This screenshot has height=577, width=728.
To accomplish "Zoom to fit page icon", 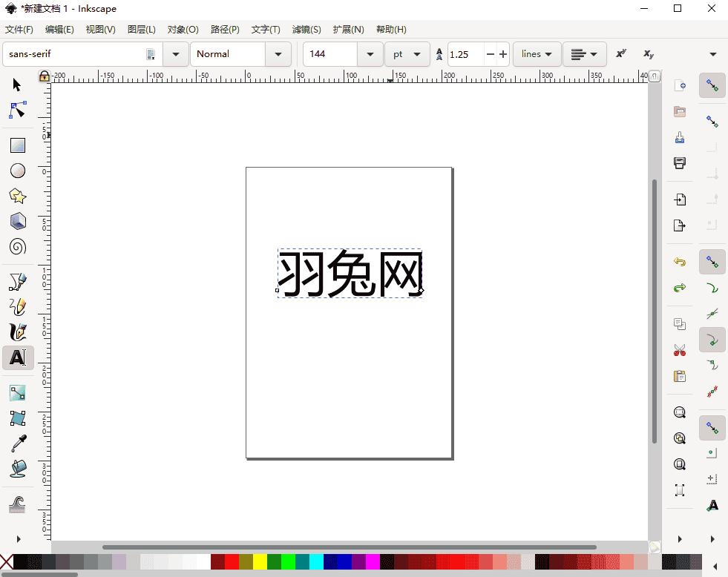I will click(x=680, y=464).
